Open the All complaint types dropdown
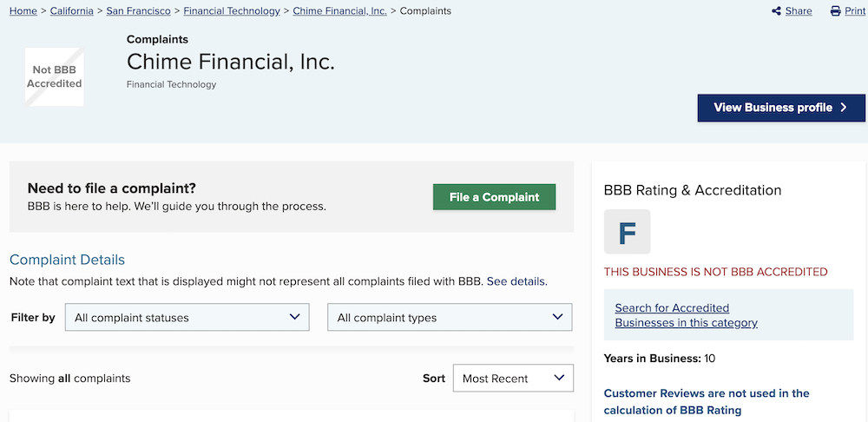868x422 pixels. 450,317
